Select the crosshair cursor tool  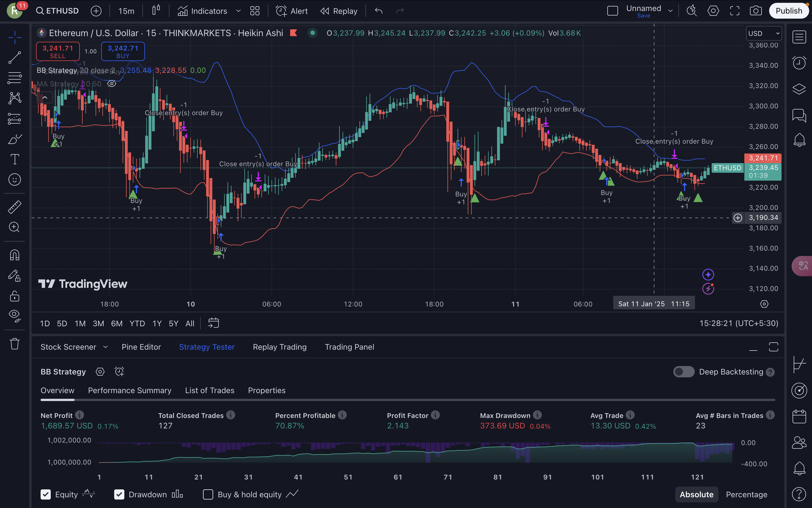point(14,37)
